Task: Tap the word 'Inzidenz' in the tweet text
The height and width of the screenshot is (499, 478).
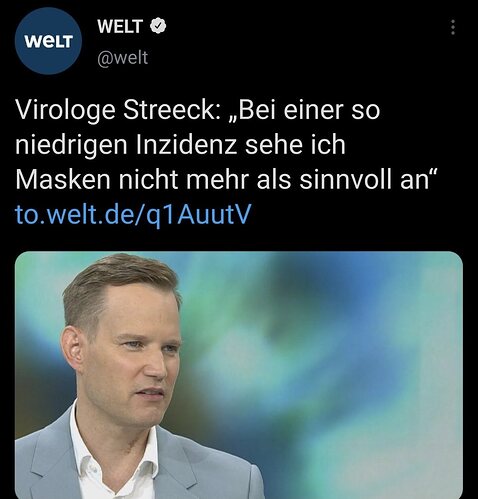Action: pos(186,145)
